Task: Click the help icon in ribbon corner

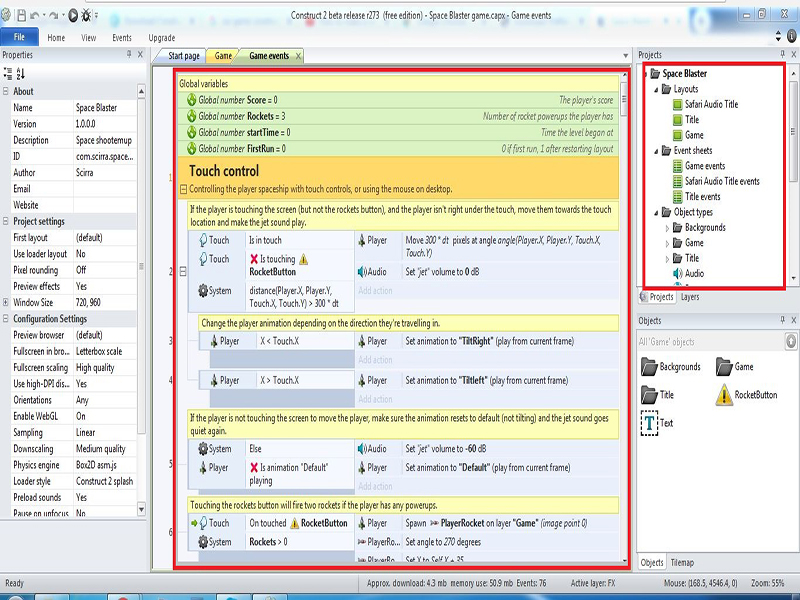Action: [791, 36]
